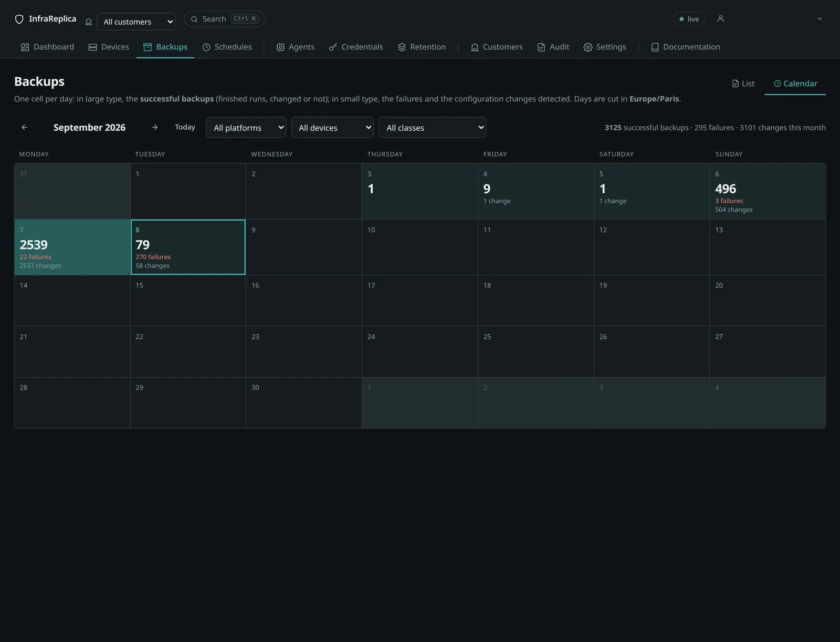This screenshot has width=840, height=642.
Task: Expand the account chevron at top right
Action: [x=820, y=19]
